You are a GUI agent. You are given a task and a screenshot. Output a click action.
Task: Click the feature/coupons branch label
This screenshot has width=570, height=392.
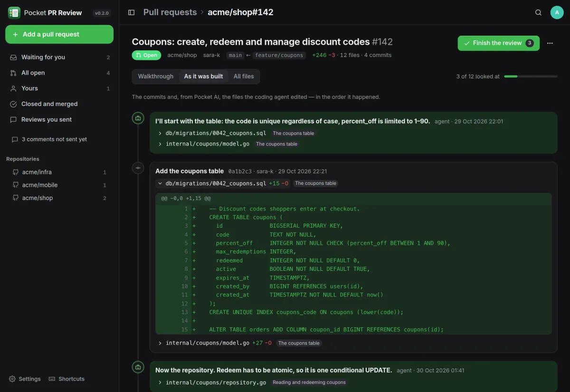[x=279, y=55]
